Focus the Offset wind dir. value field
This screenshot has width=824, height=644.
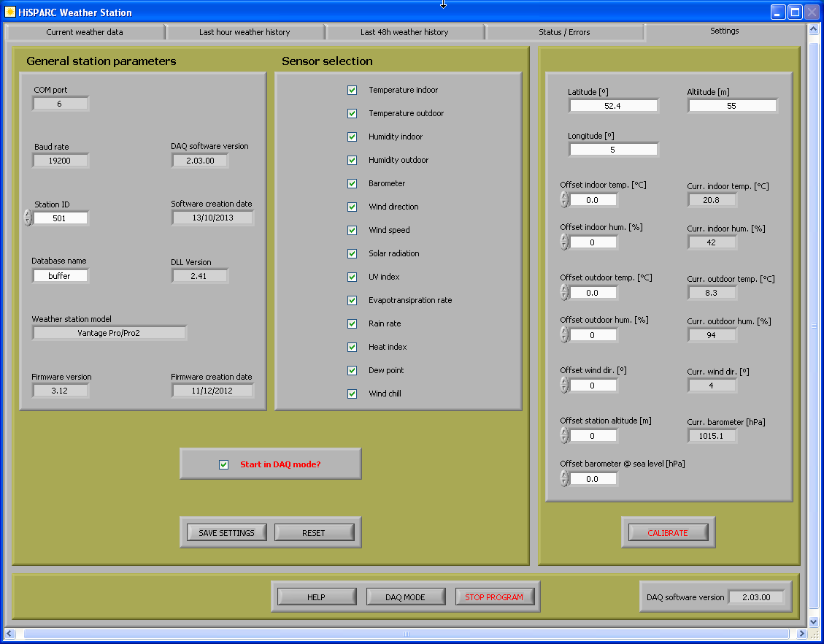(x=593, y=386)
